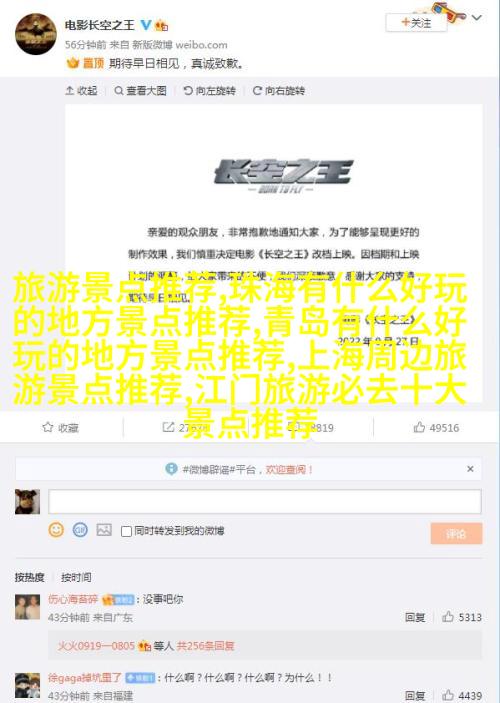Open the 欢迎查阅 link
The image size is (500, 703).
coord(289,469)
